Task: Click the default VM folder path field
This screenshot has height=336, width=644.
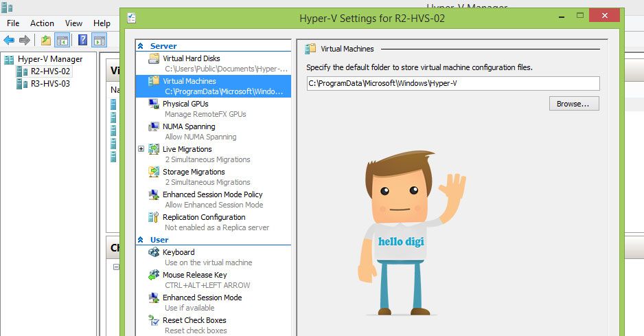Action: pyautogui.click(x=453, y=84)
